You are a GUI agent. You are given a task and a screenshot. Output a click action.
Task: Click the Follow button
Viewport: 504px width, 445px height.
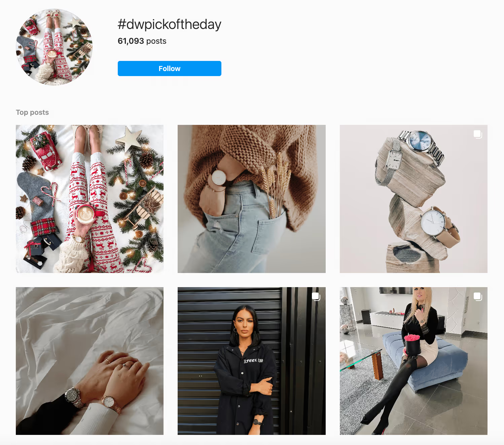[x=169, y=68]
